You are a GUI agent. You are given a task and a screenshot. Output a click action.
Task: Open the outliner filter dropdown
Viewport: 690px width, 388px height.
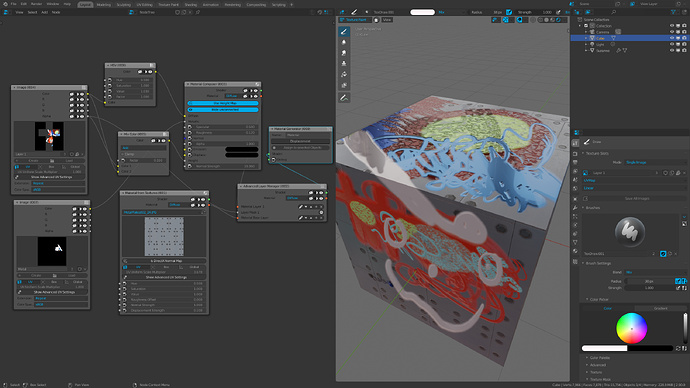point(675,12)
